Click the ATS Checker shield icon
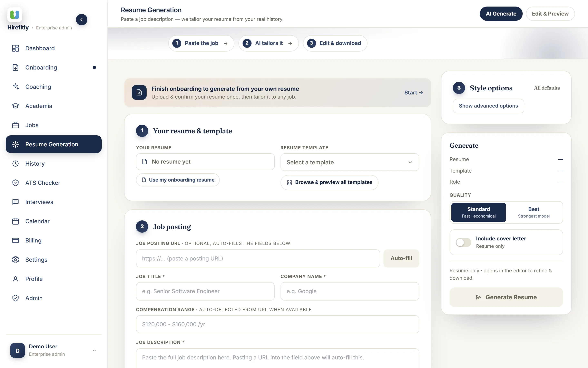The width and height of the screenshot is (588, 368). (16, 183)
